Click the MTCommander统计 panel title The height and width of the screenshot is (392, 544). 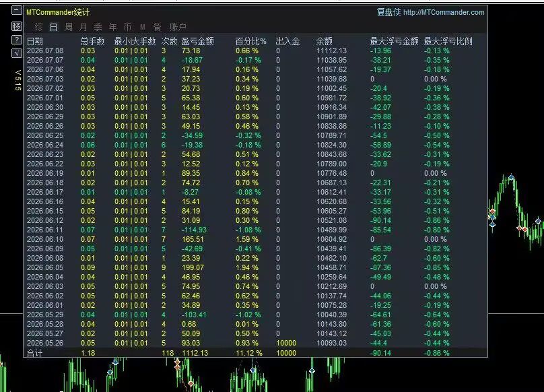[58, 13]
